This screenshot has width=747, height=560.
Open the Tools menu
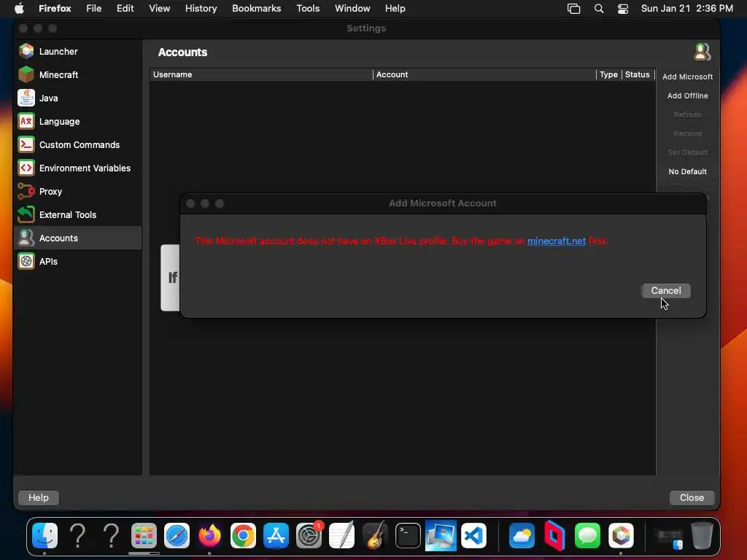point(308,9)
